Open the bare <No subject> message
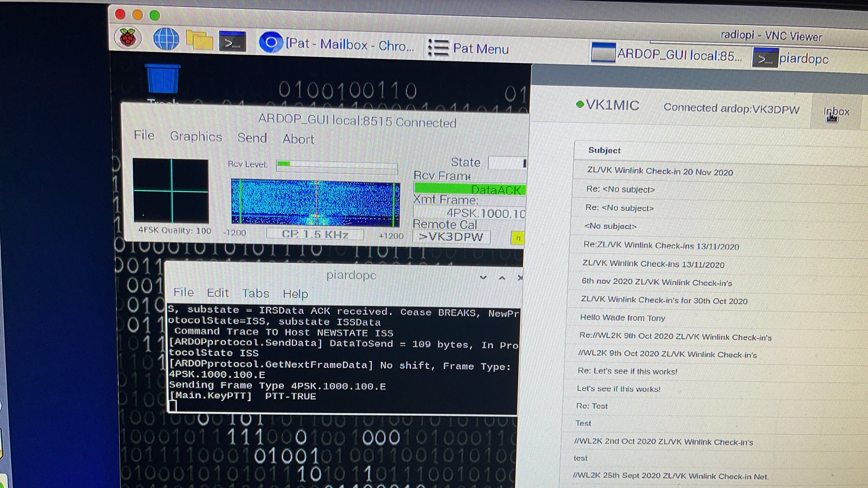Viewport: 868px width, 488px height. [610, 226]
